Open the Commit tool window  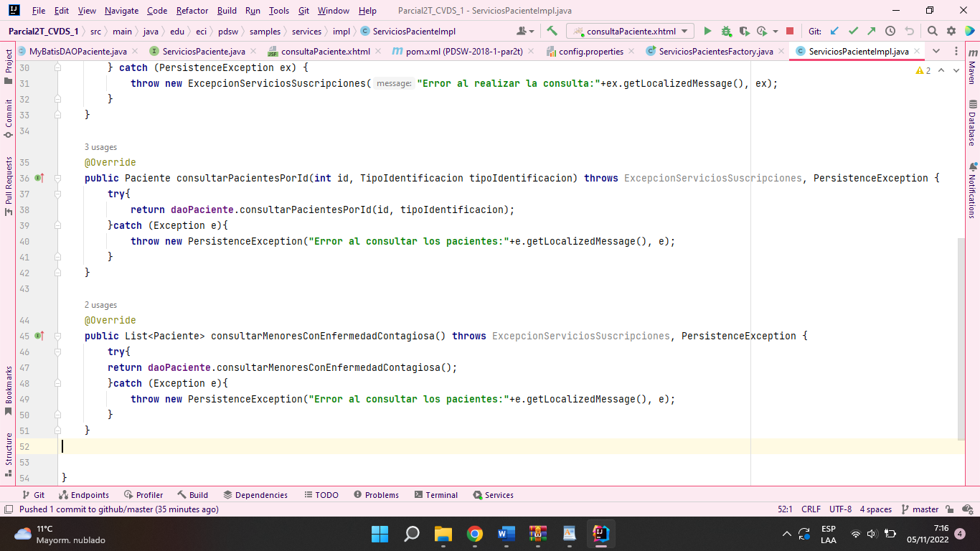[8, 118]
